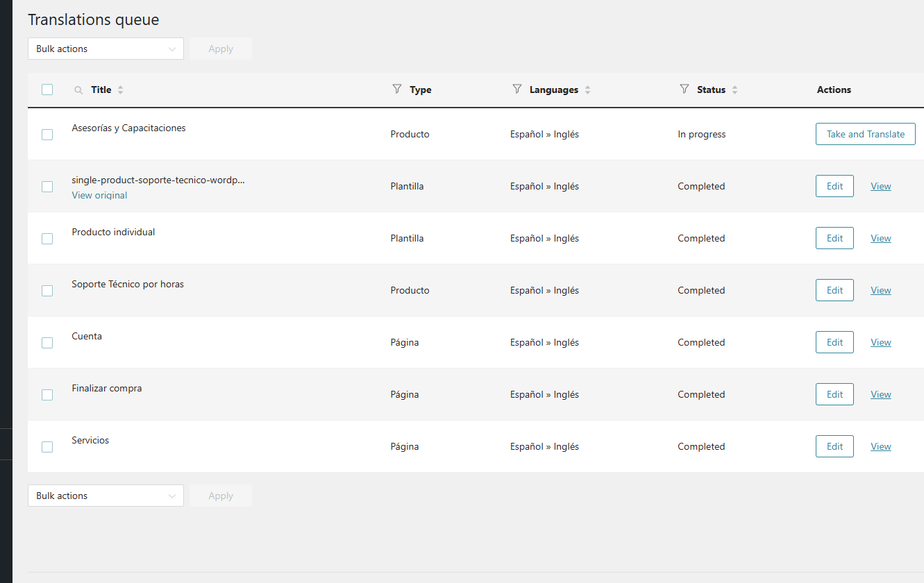Check the select-all checkbox in the table header
The image size is (924, 583).
(x=47, y=90)
